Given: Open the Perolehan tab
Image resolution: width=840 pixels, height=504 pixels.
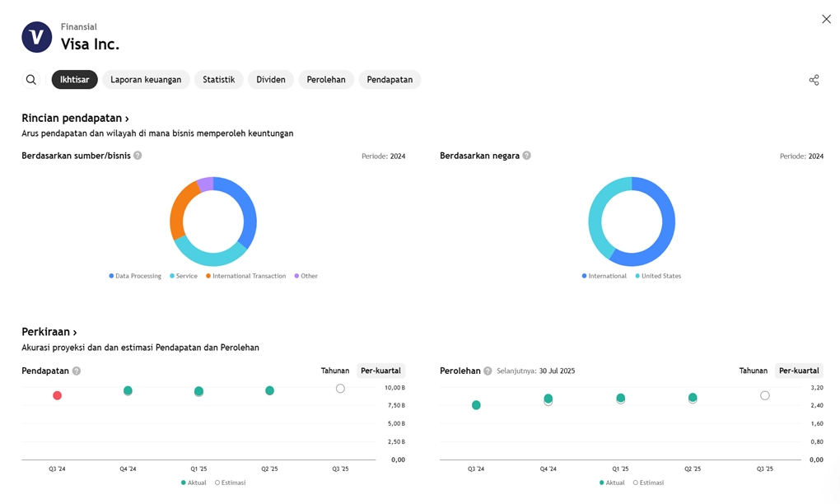Looking at the screenshot, I should pyautogui.click(x=326, y=80).
